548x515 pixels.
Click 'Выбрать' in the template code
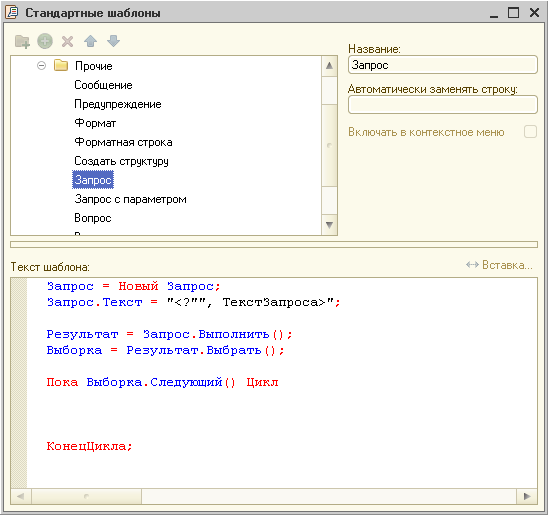click(x=234, y=350)
